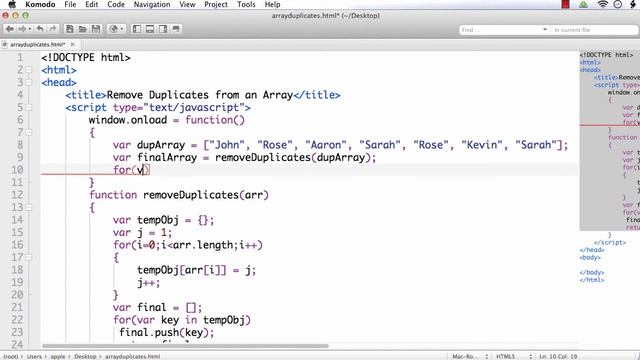Open the Tools menu

point(246,4)
